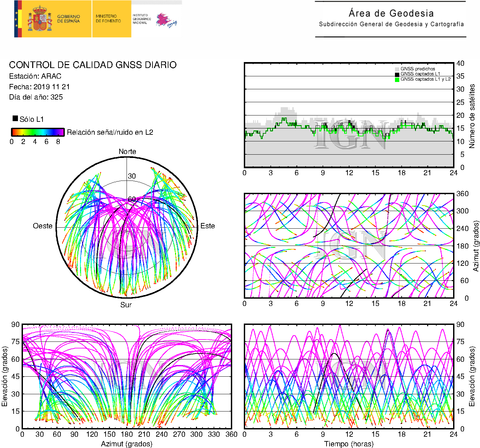Click the black 'GNSS captados L1' legend square
This screenshot has height=448, width=480.
click(x=397, y=74)
